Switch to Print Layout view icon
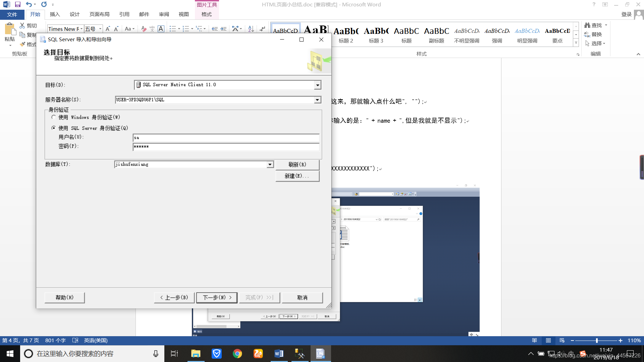This screenshot has width=644, height=362. [x=548, y=340]
